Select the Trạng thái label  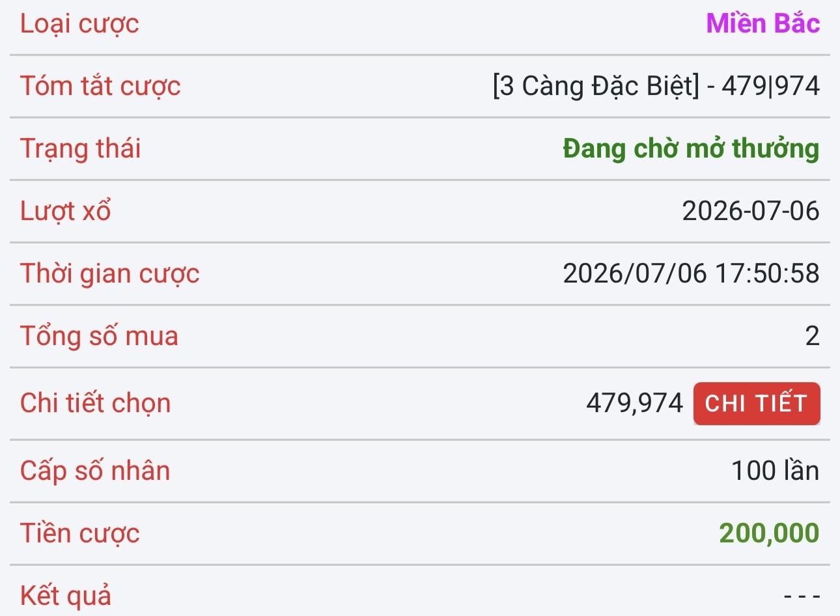pyautogui.click(x=80, y=149)
